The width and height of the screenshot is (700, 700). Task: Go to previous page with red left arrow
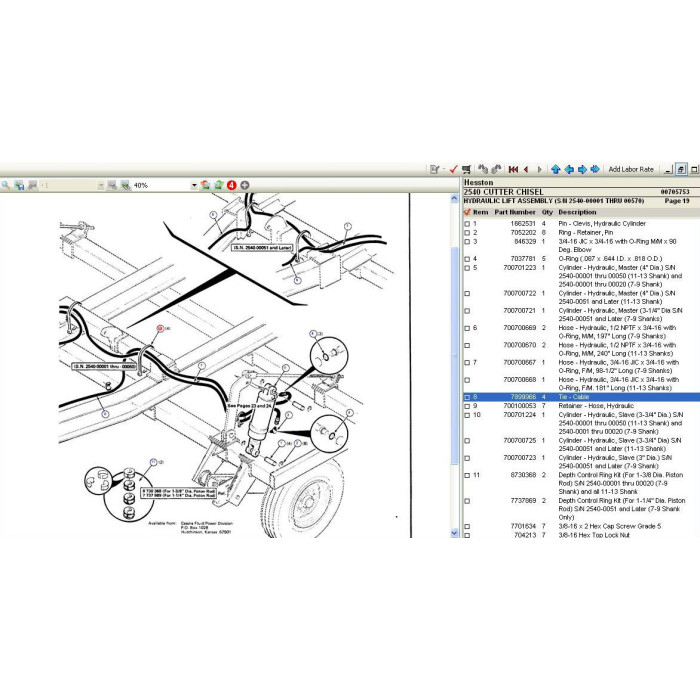526,169
